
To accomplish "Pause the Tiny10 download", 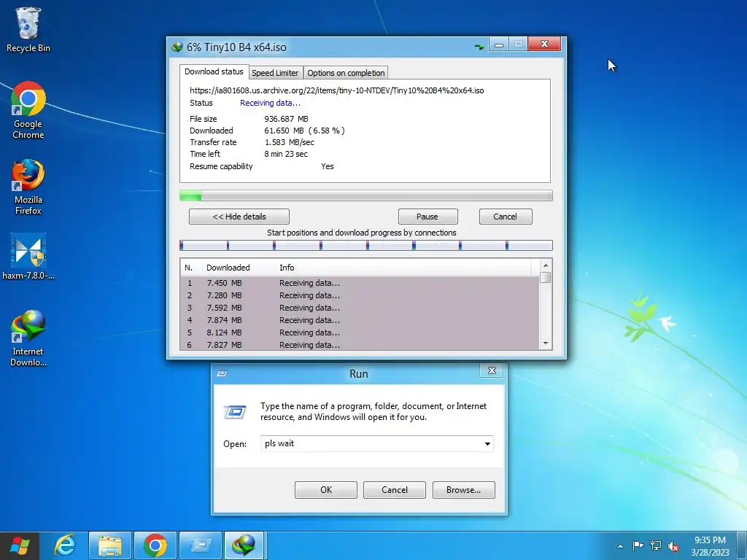I will click(x=427, y=217).
